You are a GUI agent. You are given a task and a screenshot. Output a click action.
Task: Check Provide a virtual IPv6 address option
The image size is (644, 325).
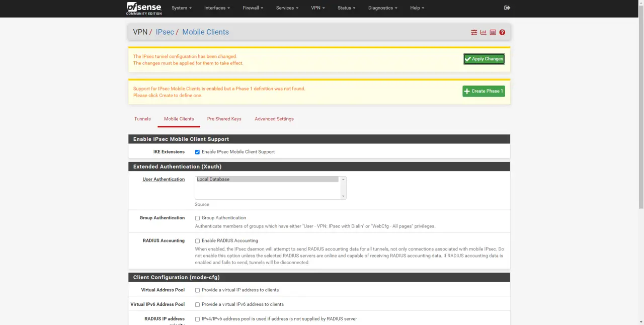197,305
